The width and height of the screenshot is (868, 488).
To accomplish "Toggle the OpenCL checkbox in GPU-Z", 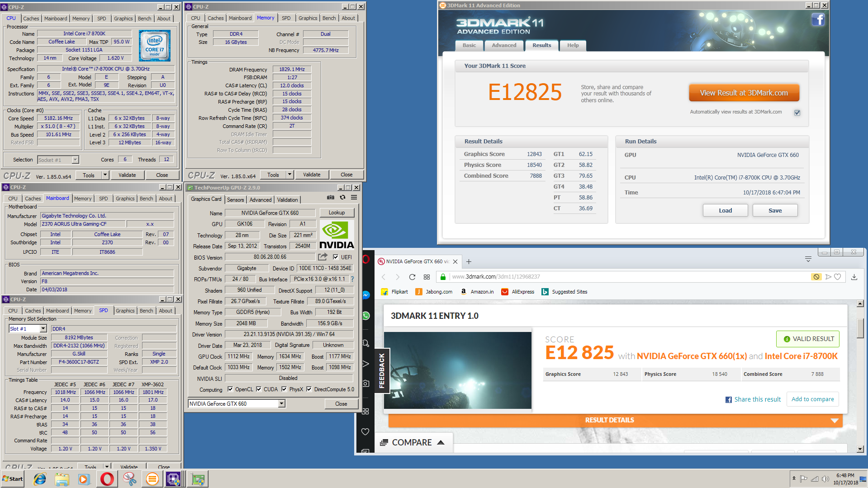I will (230, 389).
